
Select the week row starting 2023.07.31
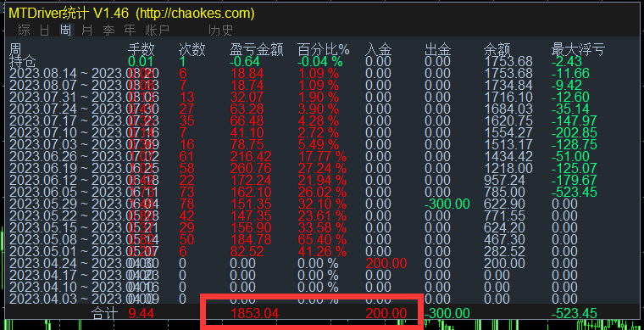[x=322, y=97]
